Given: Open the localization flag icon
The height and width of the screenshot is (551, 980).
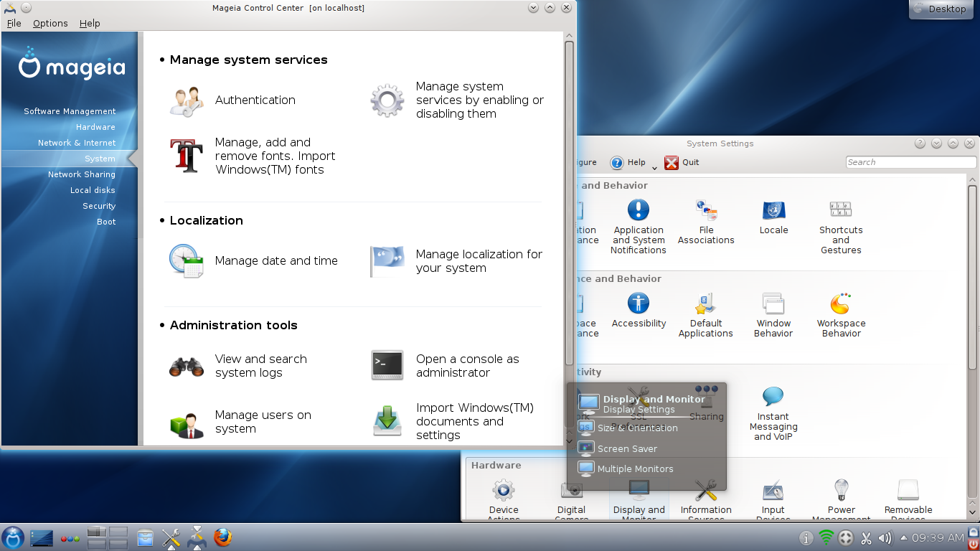Looking at the screenshot, I should pos(387,261).
